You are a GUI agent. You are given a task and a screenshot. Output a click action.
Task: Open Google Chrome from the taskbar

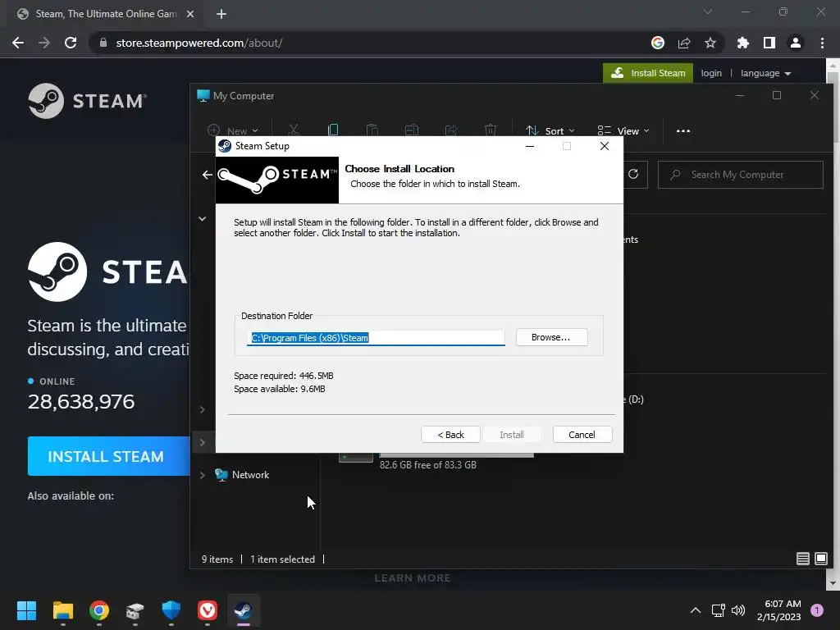[x=99, y=610]
